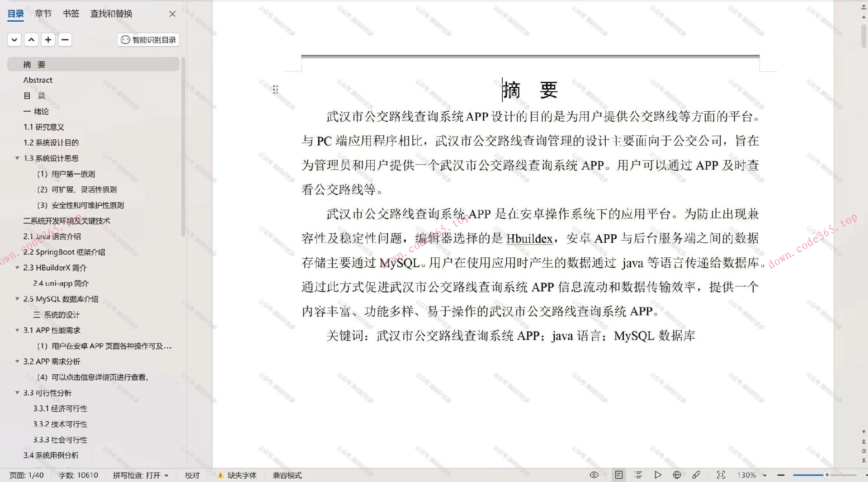Click the 智能识别目录 button
This screenshot has height=482, width=868.
148,40
